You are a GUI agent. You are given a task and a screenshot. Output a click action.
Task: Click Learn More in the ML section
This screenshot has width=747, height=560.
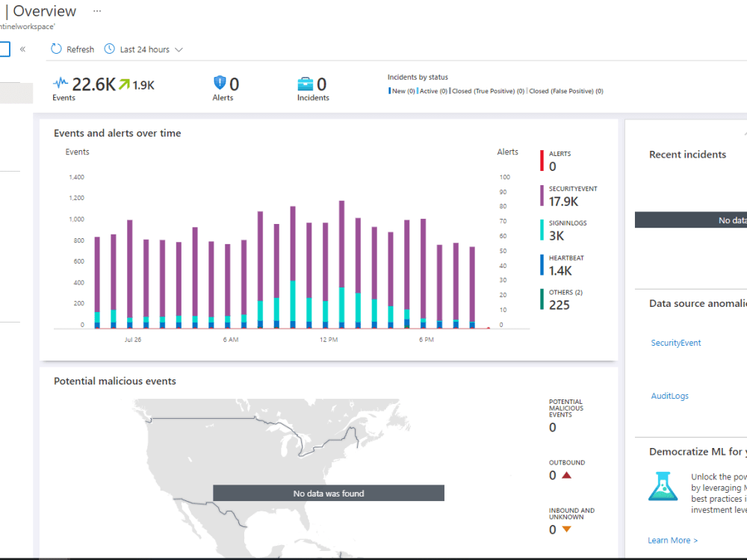point(671,540)
